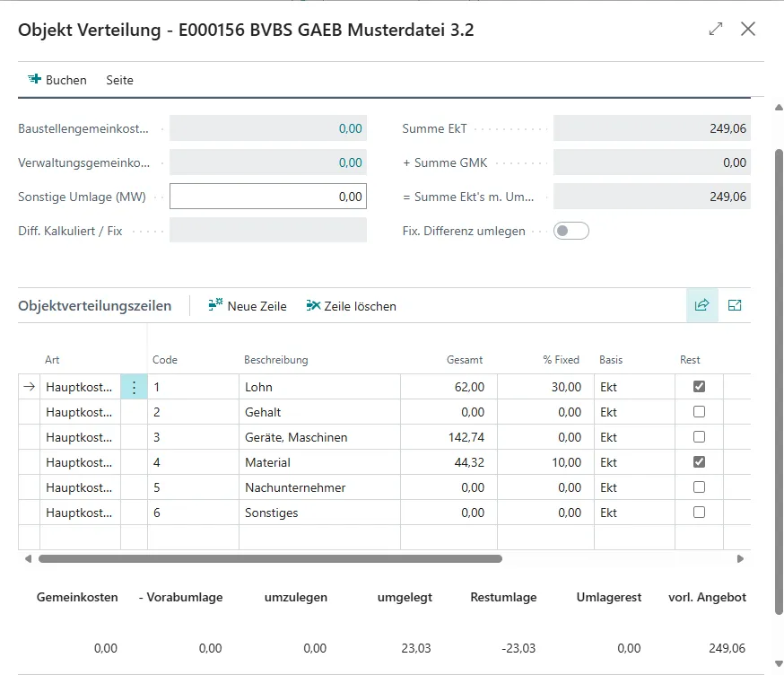Click the Sonstige Umlage (MW) input field
The width and height of the screenshot is (784, 675).
click(267, 197)
